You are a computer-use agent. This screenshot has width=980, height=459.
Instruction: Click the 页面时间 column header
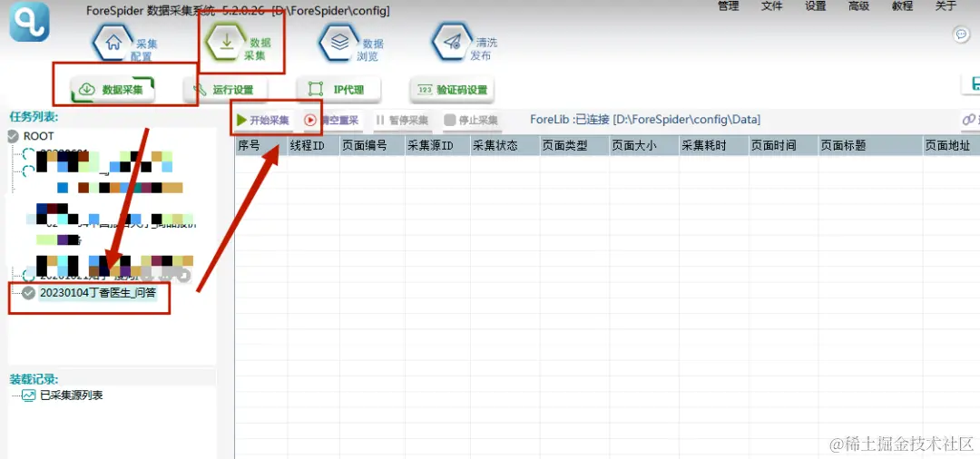(782, 145)
